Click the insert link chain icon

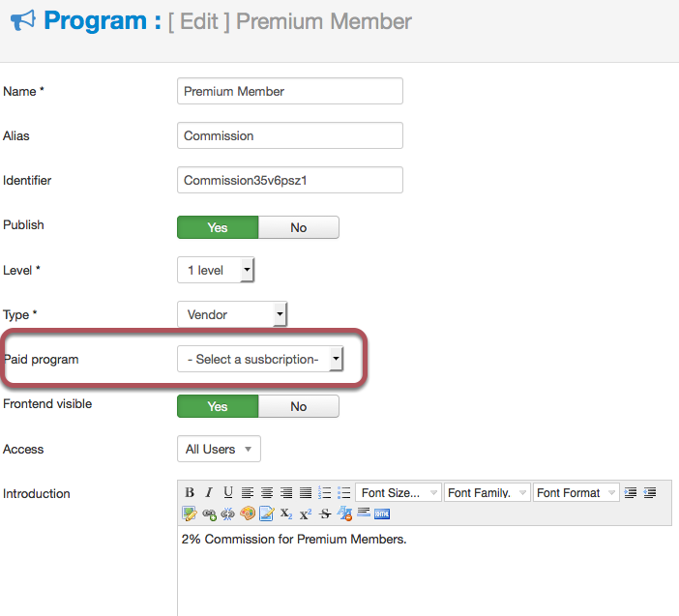point(209,514)
